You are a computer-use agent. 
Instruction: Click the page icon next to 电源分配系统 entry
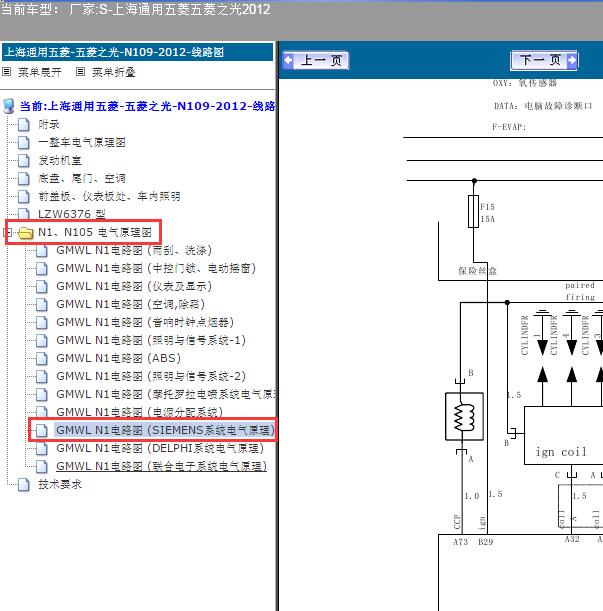[42, 412]
